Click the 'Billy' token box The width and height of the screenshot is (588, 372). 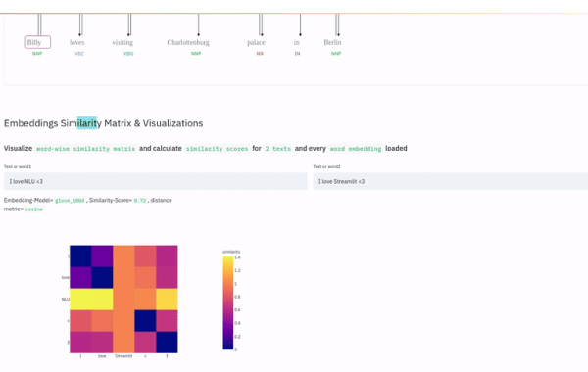(38, 42)
